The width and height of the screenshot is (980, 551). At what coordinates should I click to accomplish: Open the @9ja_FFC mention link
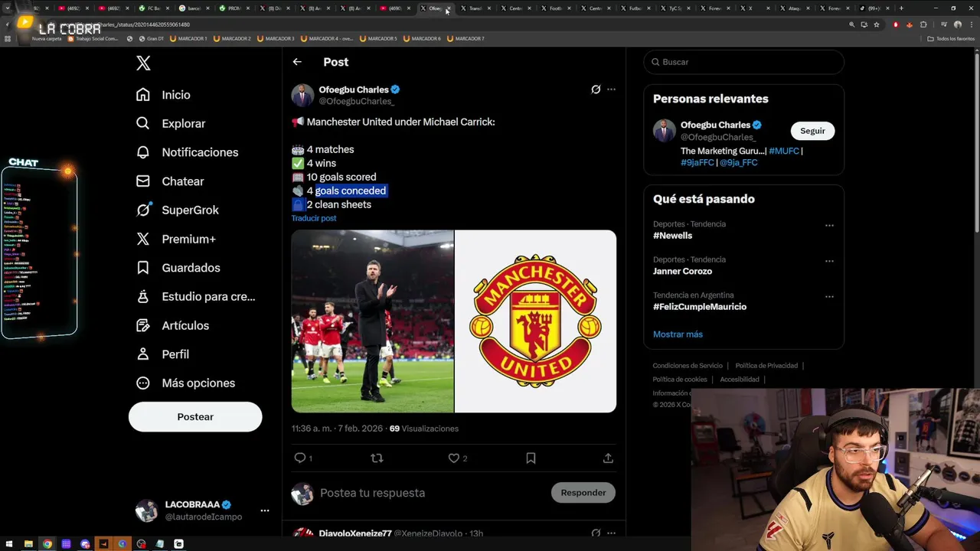coord(739,162)
